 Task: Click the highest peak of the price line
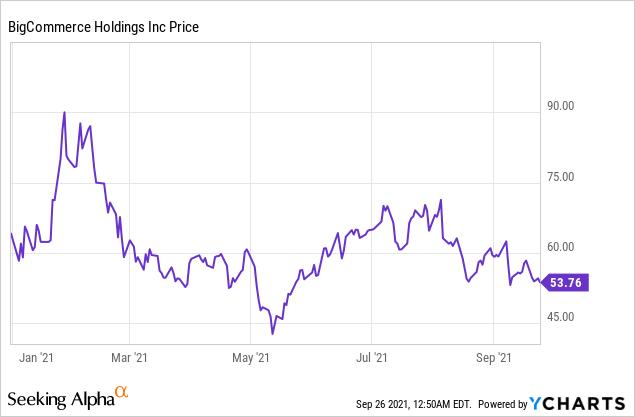point(64,112)
